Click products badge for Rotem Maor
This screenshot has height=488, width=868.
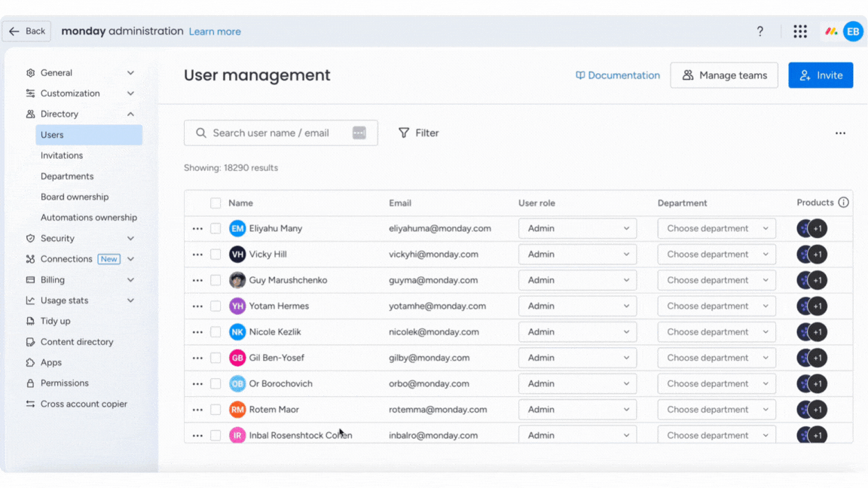pos(812,410)
